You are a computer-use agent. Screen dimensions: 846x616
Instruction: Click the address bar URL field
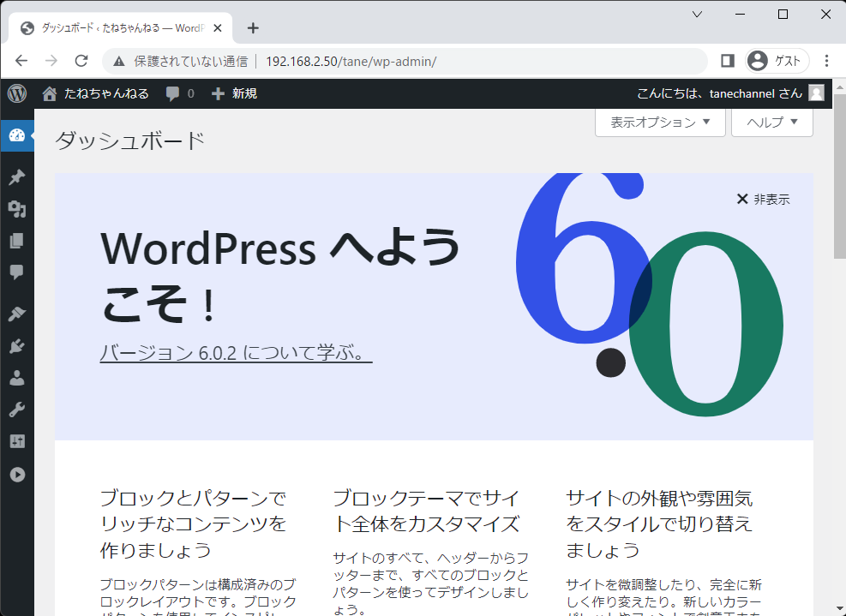click(x=405, y=61)
